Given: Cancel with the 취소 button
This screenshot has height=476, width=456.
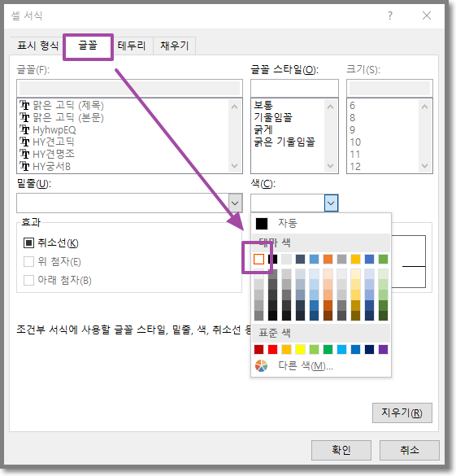Looking at the screenshot, I should [410, 450].
